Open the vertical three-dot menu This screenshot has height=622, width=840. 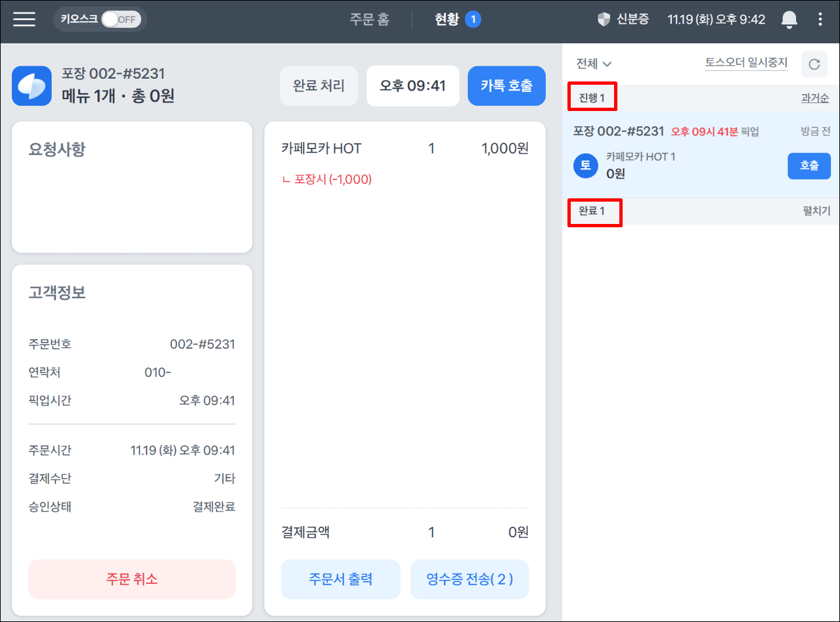[820, 19]
